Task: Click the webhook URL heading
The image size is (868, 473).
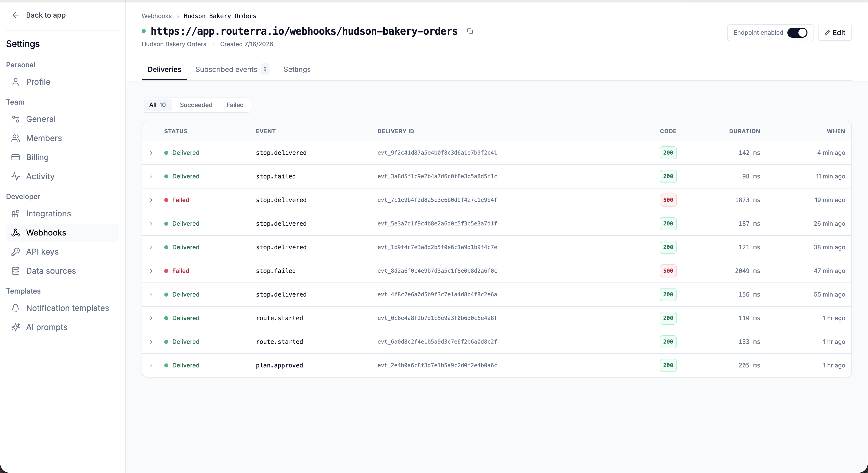Action: [x=304, y=31]
